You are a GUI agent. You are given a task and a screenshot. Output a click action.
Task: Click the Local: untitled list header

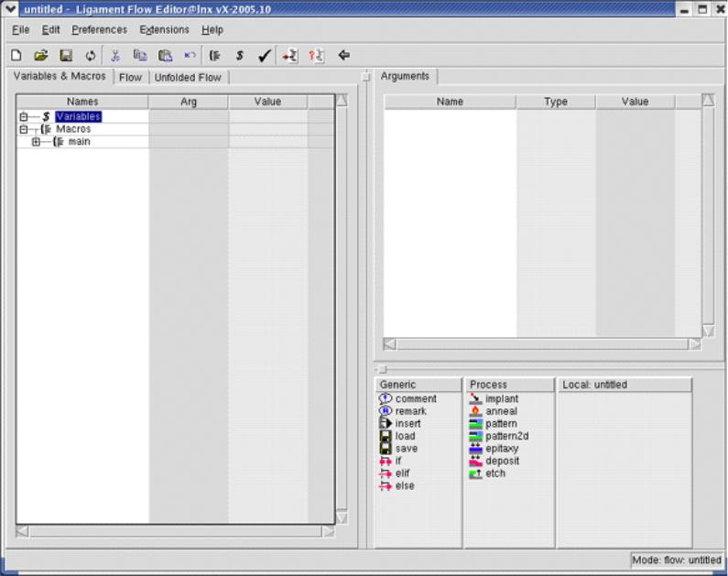point(624,385)
